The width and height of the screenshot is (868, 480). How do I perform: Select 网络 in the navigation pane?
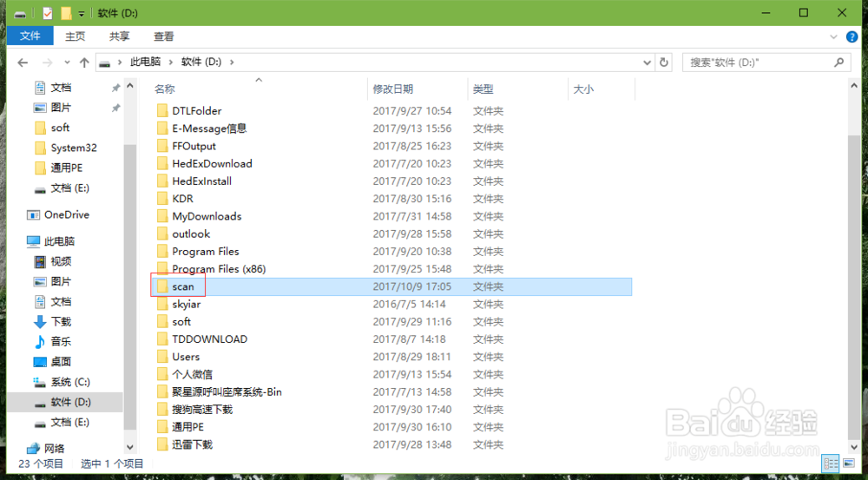54,449
